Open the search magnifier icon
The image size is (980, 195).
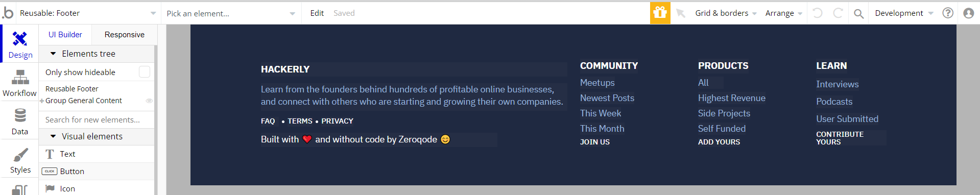(x=858, y=13)
